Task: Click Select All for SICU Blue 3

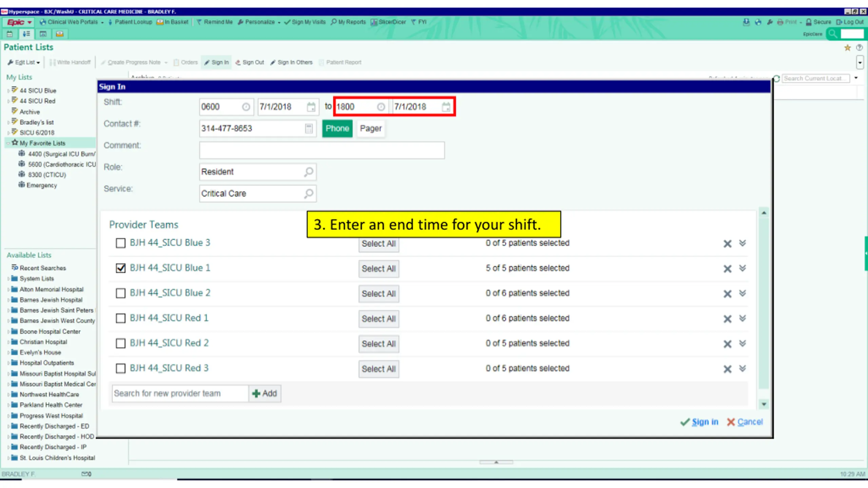Action: click(x=379, y=244)
